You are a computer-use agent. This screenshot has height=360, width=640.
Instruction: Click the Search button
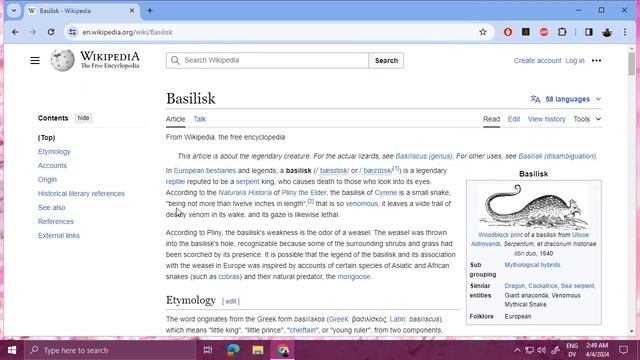click(x=386, y=60)
